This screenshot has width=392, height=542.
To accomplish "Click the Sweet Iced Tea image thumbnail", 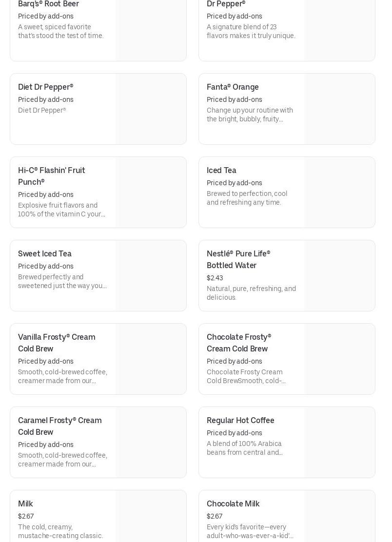I will [151, 276].
